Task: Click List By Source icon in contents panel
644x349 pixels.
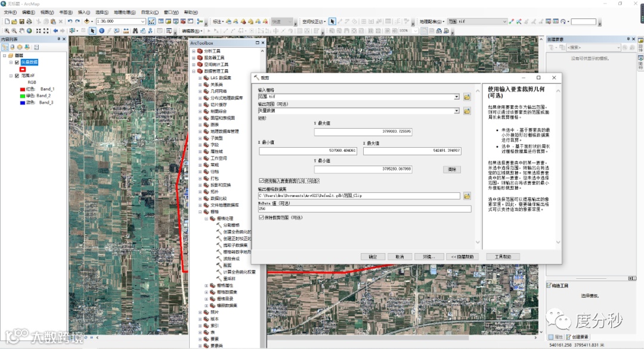Action: (13, 47)
